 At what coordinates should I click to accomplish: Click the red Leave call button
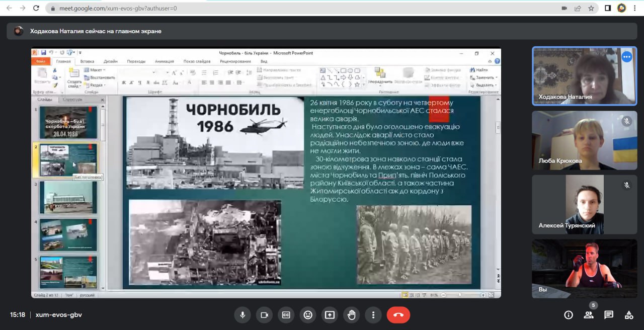coord(398,315)
